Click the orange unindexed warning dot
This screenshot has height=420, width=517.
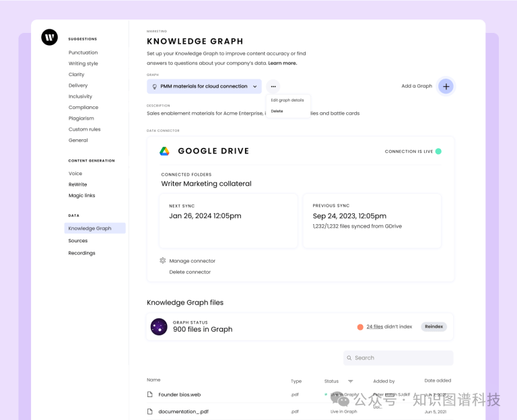[x=360, y=327]
